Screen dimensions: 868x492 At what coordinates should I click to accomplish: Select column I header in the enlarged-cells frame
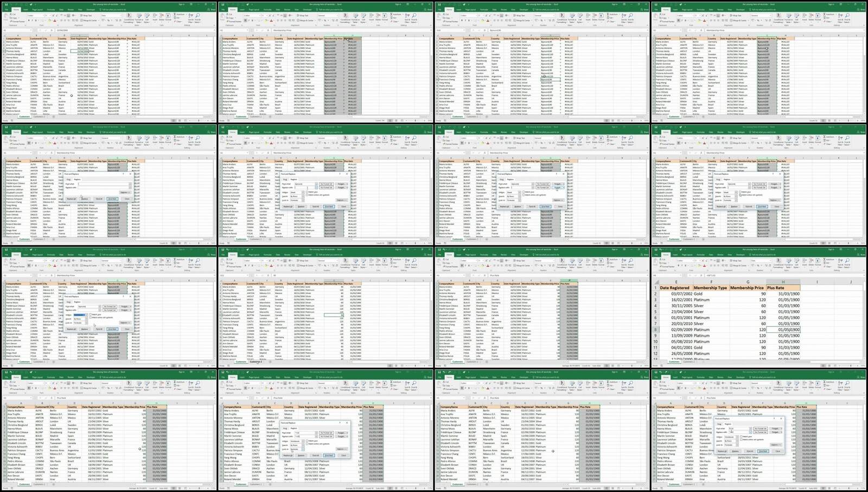tap(817, 282)
